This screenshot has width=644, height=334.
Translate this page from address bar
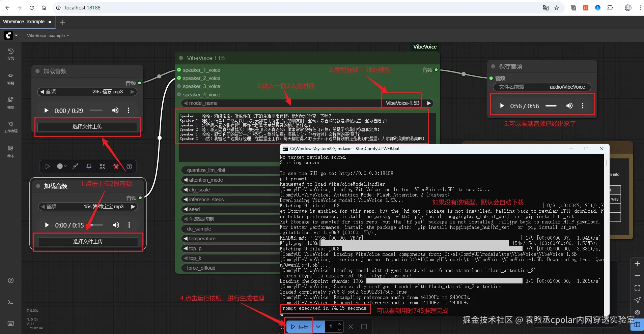tap(545, 8)
